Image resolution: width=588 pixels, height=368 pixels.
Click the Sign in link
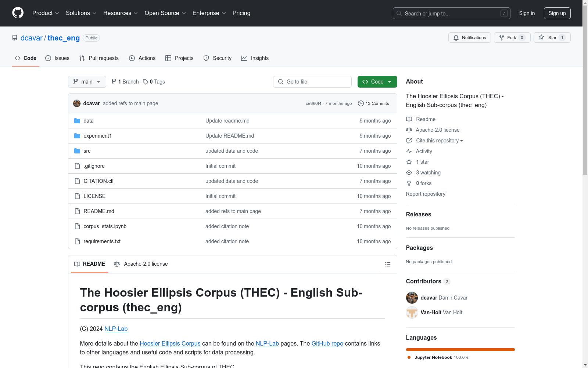[x=527, y=13]
